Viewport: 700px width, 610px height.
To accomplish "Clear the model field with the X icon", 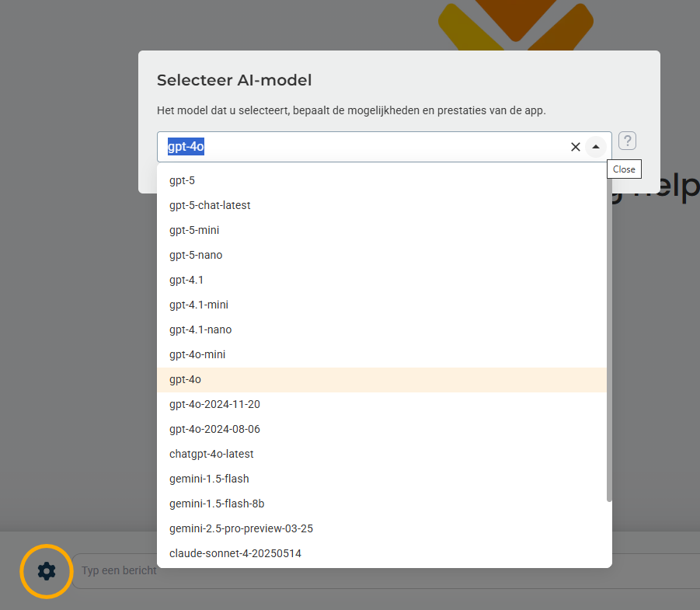I will (x=576, y=147).
